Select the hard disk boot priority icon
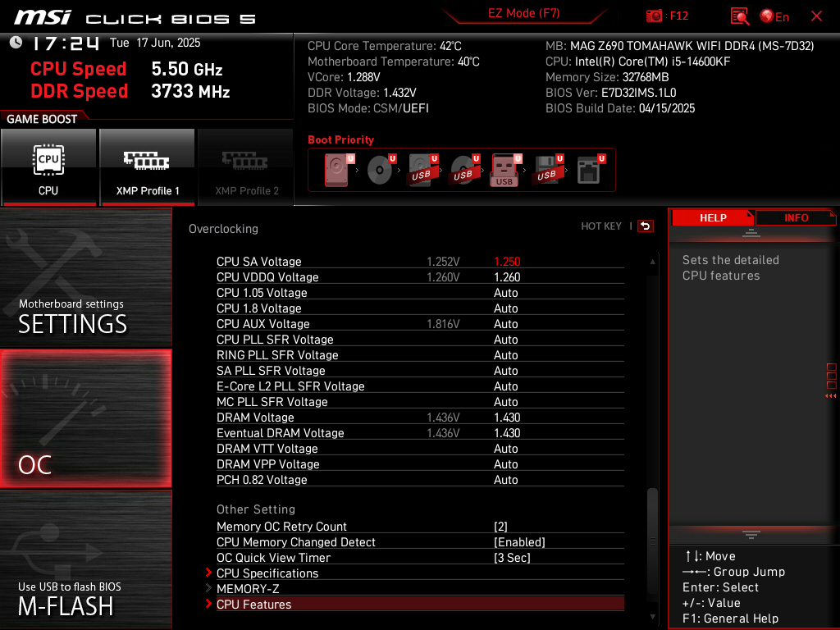The image size is (840, 630). 339,170
